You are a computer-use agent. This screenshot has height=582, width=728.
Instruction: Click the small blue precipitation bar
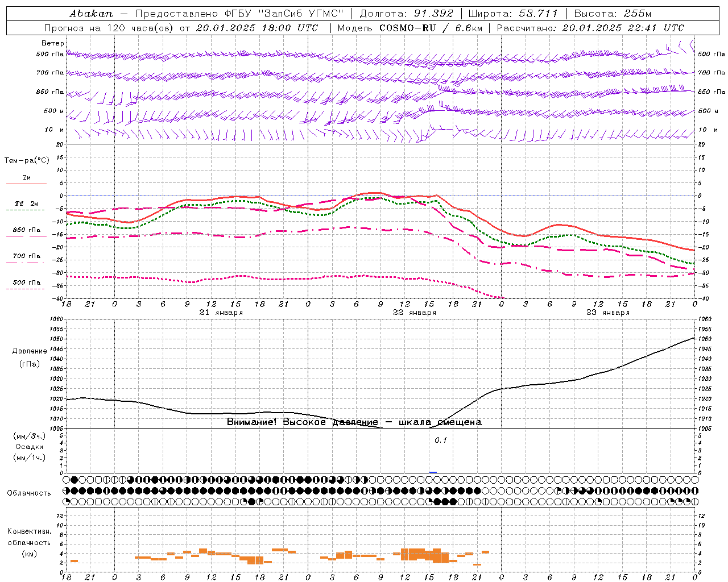pyautogui.click(x=433, y=472)
